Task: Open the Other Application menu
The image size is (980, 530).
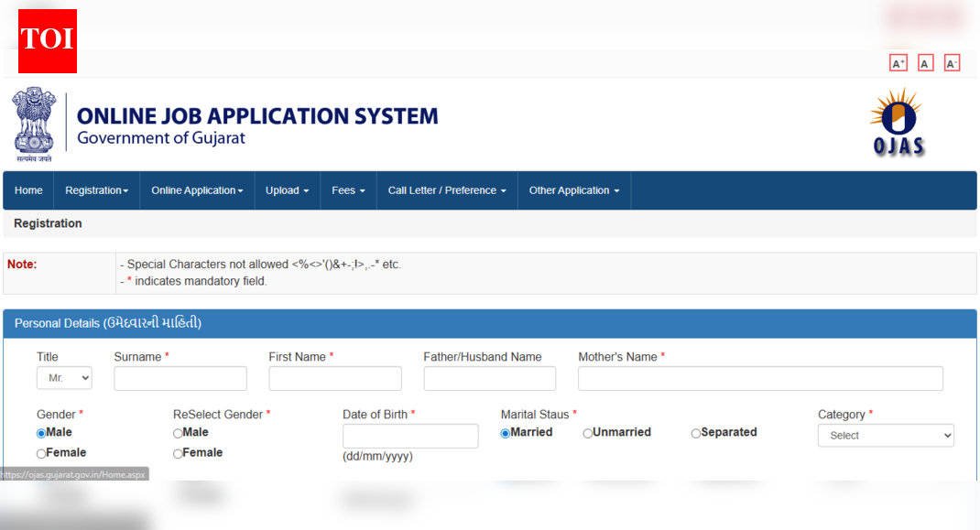Action: [574, 190]
